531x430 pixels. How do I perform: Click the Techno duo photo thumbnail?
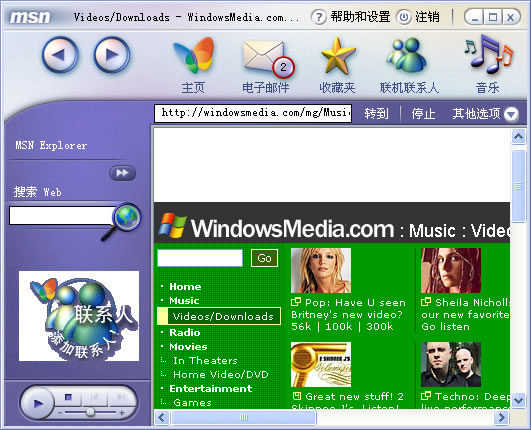(x=451, y=364)
